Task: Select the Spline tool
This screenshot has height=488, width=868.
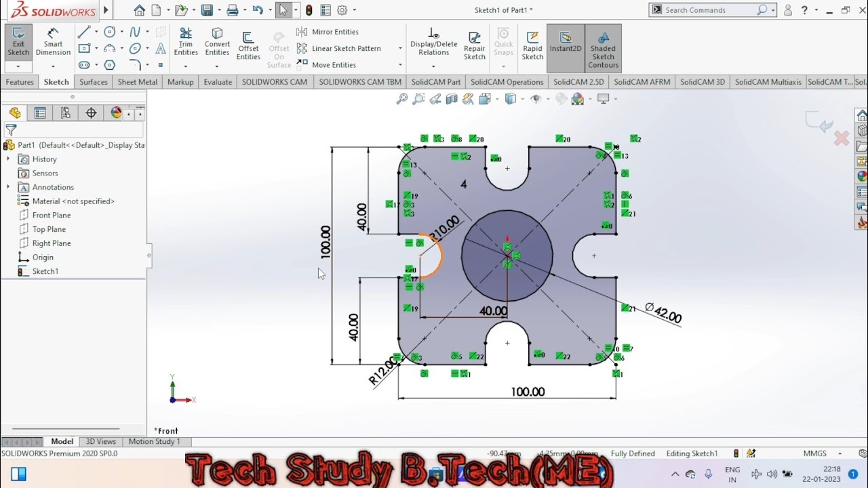Action: 135,32
